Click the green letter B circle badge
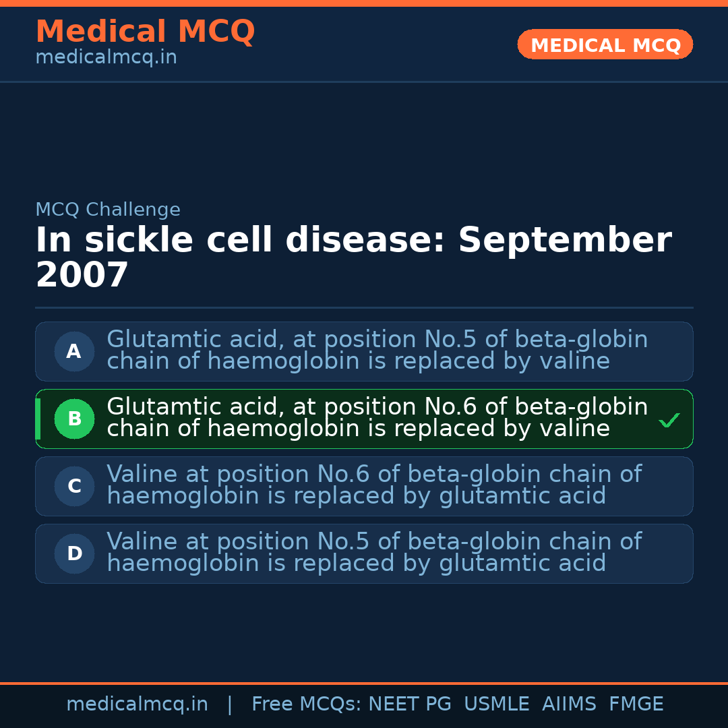Viewport: 728px width, 728px height. click(x=74, y=419)
